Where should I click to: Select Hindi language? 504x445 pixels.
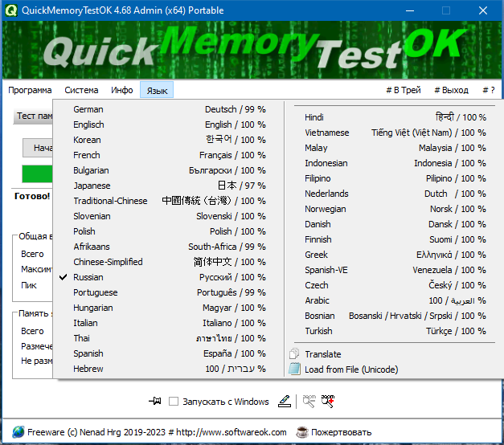pyautogui.click(x=395, y=117)
